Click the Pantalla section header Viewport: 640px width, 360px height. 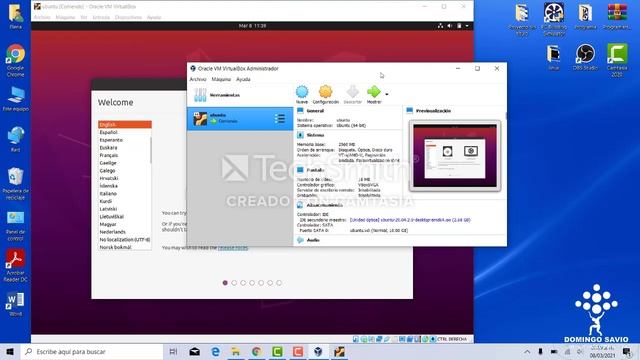pyautogui.click(x=316, y=170)
